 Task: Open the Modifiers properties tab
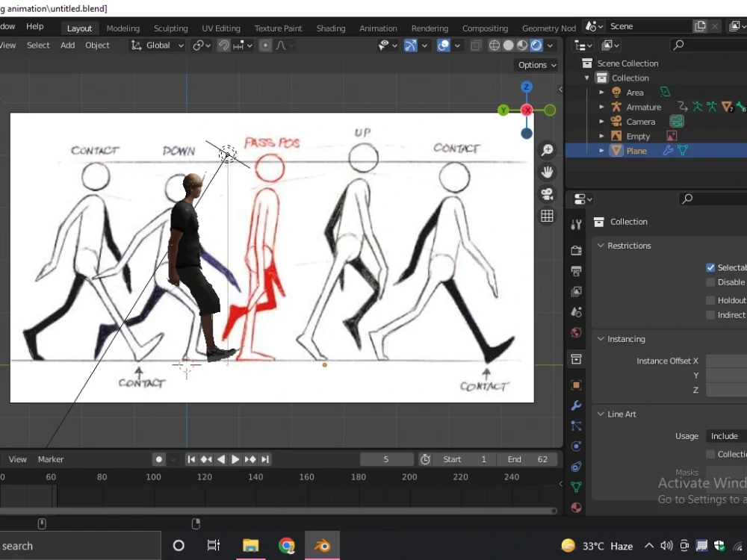click(576, 405)
